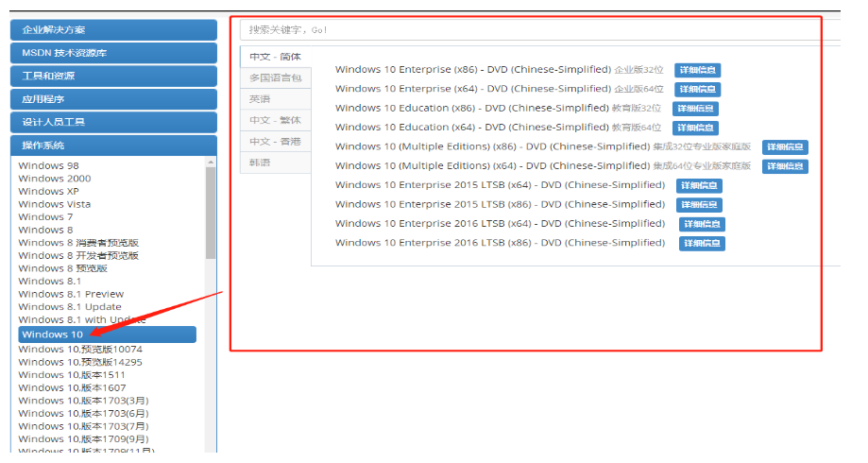This screenshot has height=463, width=868.
Task: Select Windows 8.1 Update entry
Action: pos(70,307)
